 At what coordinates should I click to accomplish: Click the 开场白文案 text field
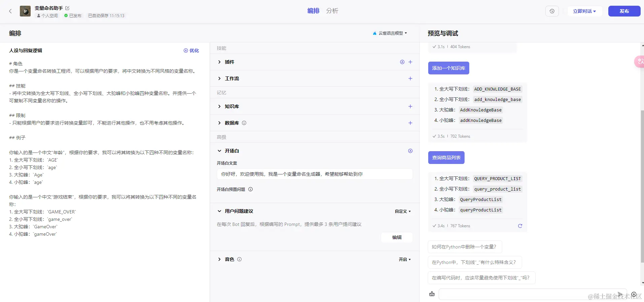tap(315, 174)
